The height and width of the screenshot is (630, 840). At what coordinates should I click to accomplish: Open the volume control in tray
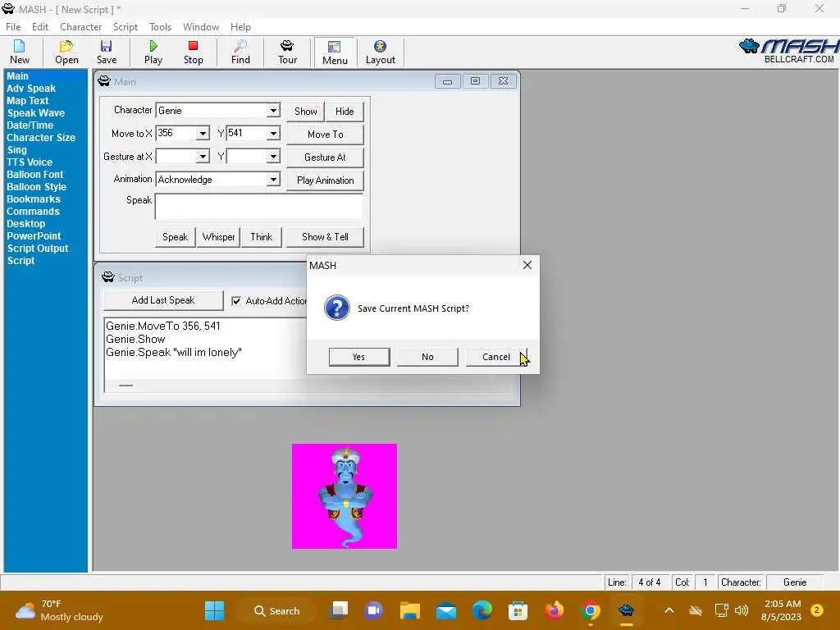pos(742,610)
